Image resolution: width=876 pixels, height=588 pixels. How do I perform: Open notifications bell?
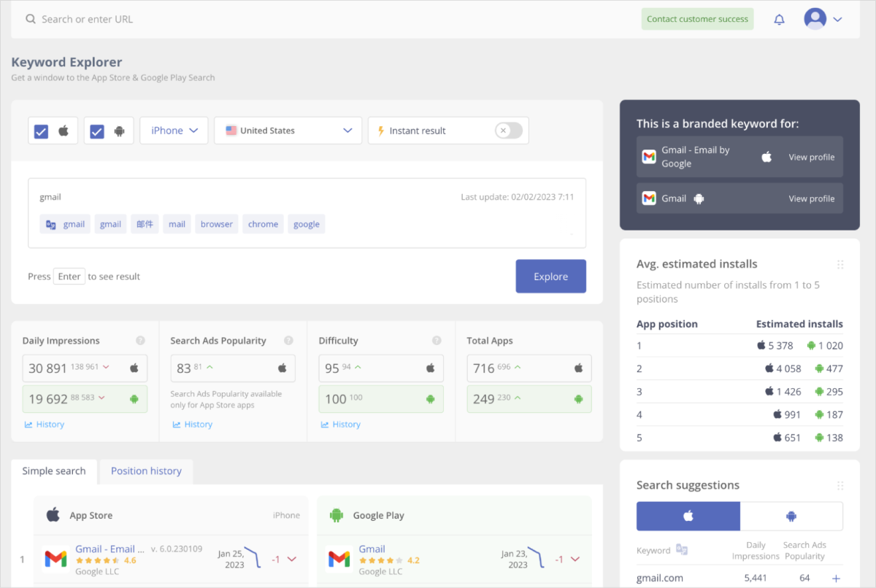[779, 20]
